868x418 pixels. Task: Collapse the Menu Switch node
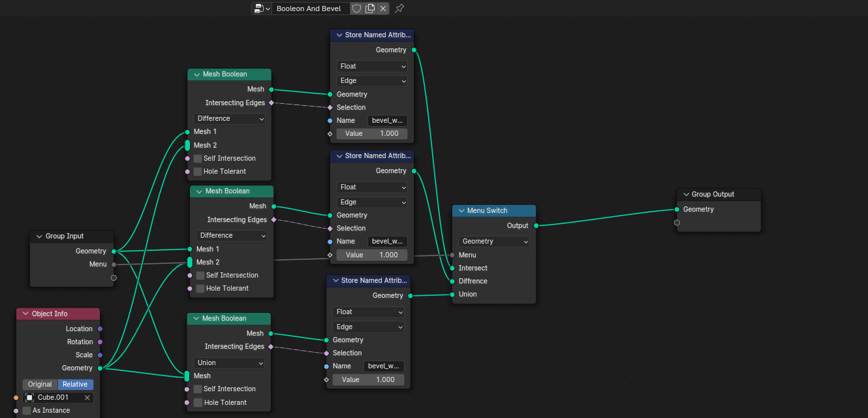click(461, 210)
